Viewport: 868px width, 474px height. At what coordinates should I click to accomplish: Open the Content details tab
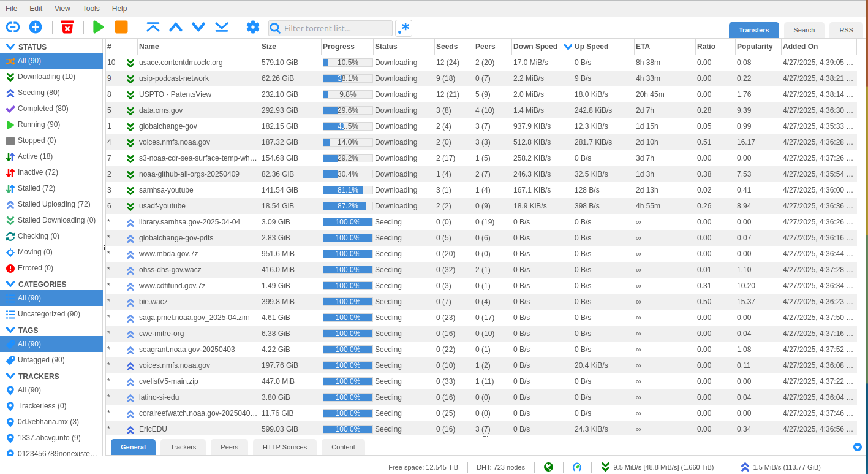(343, 447)
